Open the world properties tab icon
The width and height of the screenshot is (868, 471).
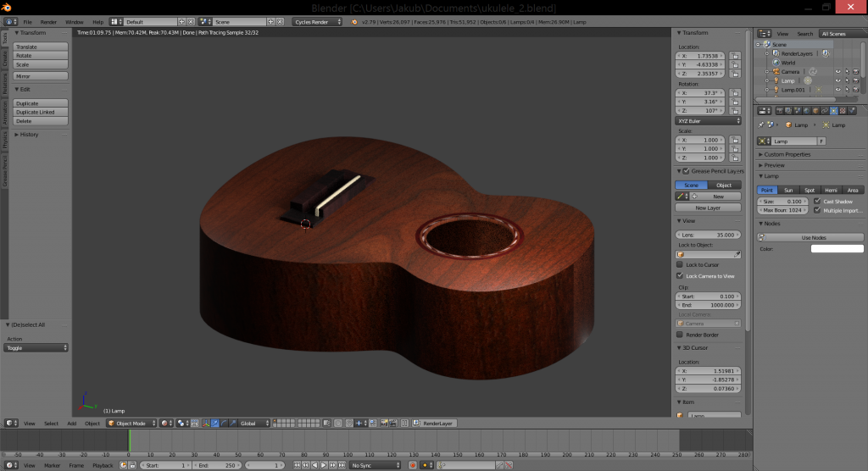click(x=806, y=111)
